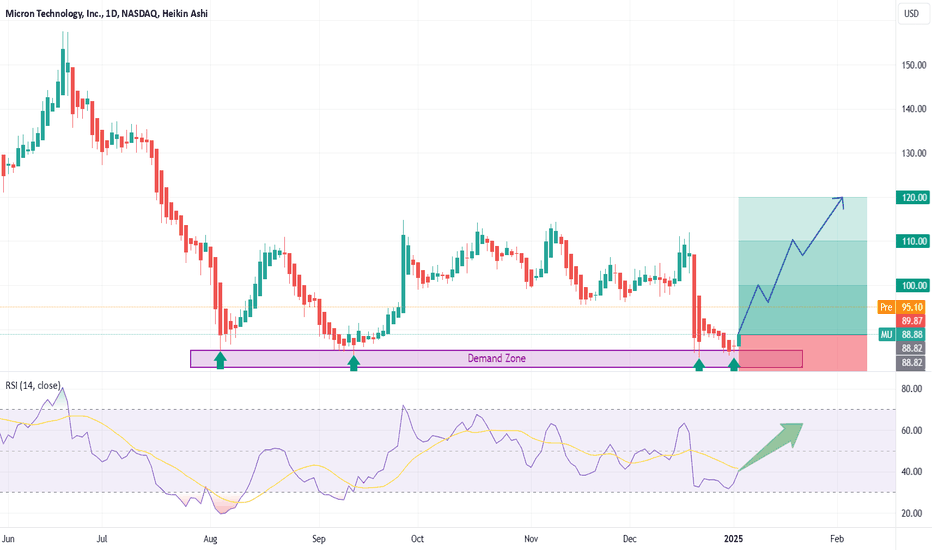The image size is (932, 550).
Task: Click the RSI 40.00 axis value
Action: coord(911,472)
